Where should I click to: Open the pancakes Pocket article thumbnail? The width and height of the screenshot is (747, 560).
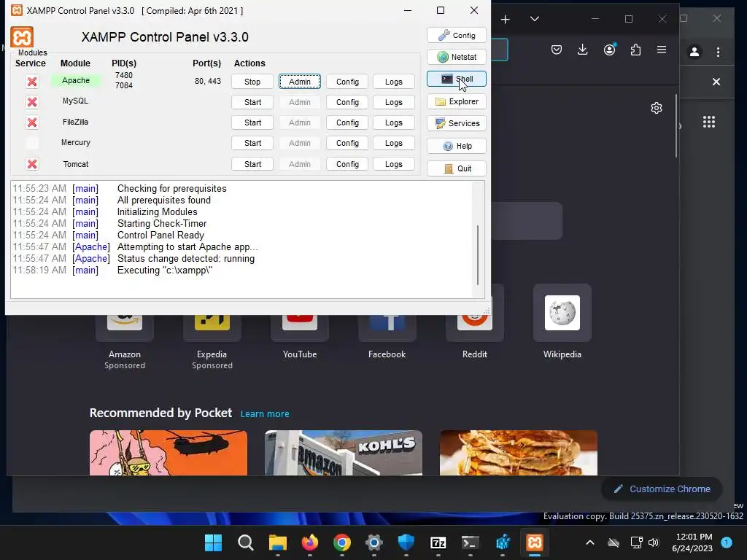tap(519, 453)
